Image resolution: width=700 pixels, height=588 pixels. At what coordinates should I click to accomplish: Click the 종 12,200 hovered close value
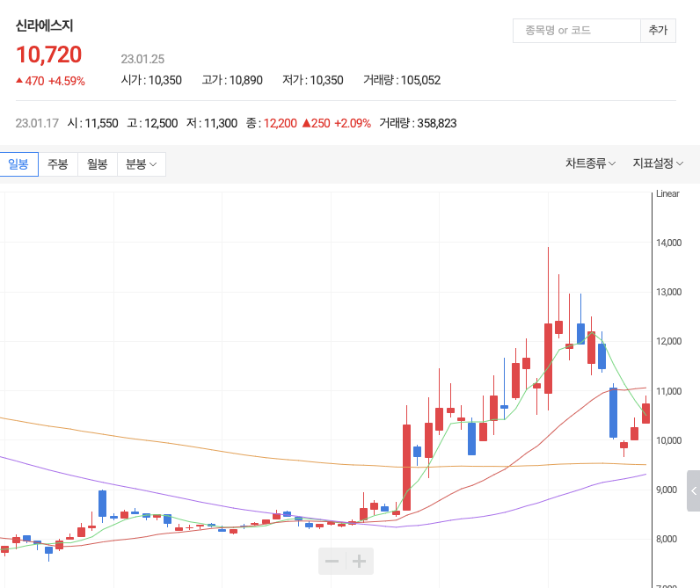point(272,123)
